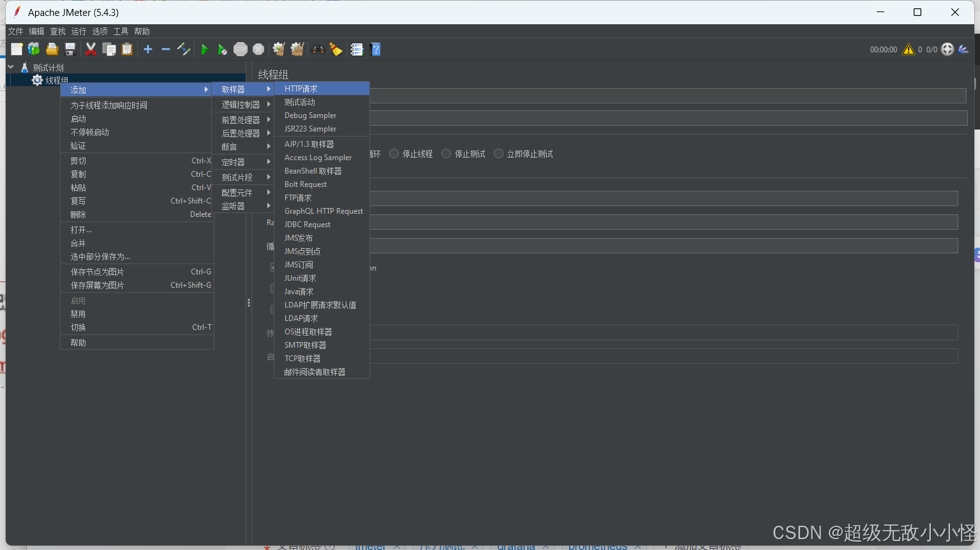Click the Help question mark icon
The image size is (980, 550).
pos(375,49)
